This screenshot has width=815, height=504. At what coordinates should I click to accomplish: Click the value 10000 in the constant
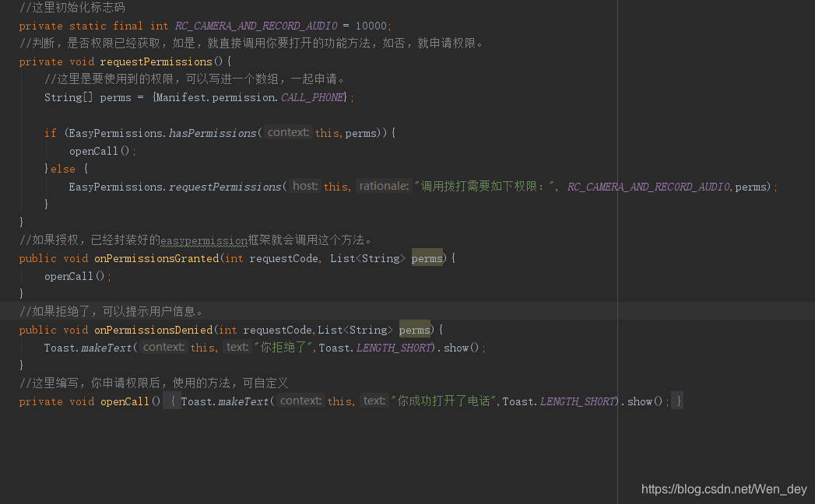[371, 26]
